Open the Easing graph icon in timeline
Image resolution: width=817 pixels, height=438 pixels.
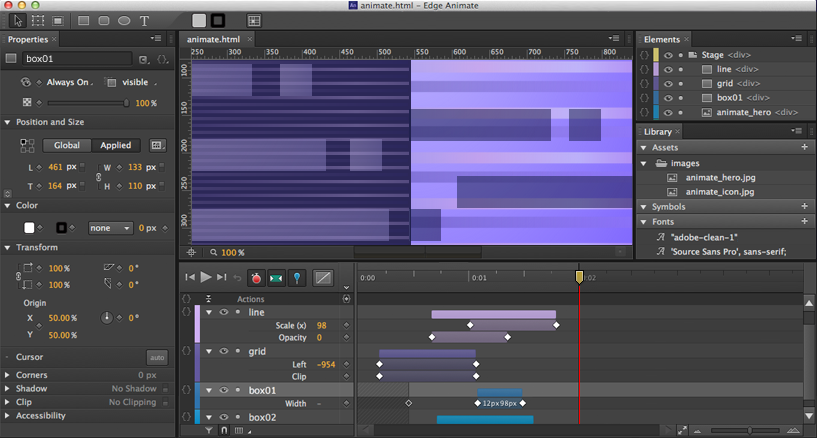pyautogui.click(x=323, y=277)
